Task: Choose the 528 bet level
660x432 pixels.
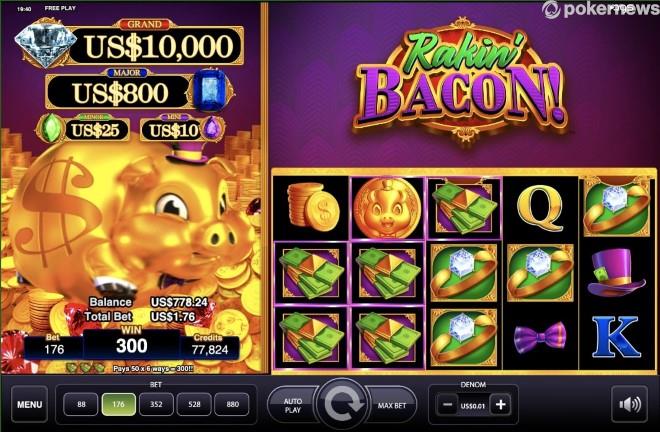Action: click(194, 404)
